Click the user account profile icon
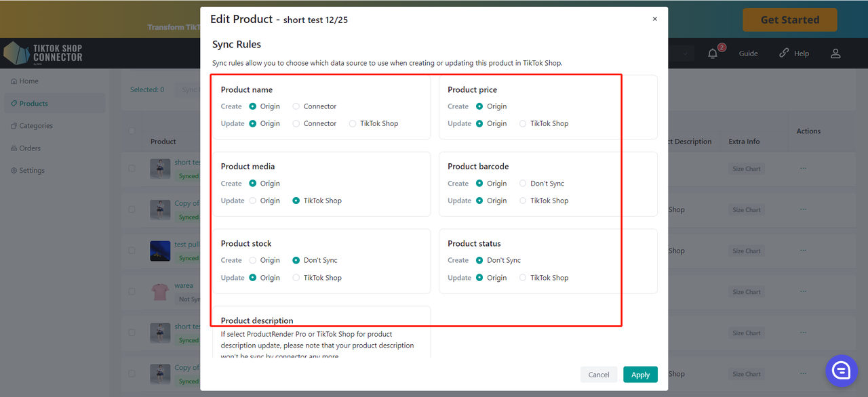This screenshot has height=397, width=868. (x=835, y=54)
